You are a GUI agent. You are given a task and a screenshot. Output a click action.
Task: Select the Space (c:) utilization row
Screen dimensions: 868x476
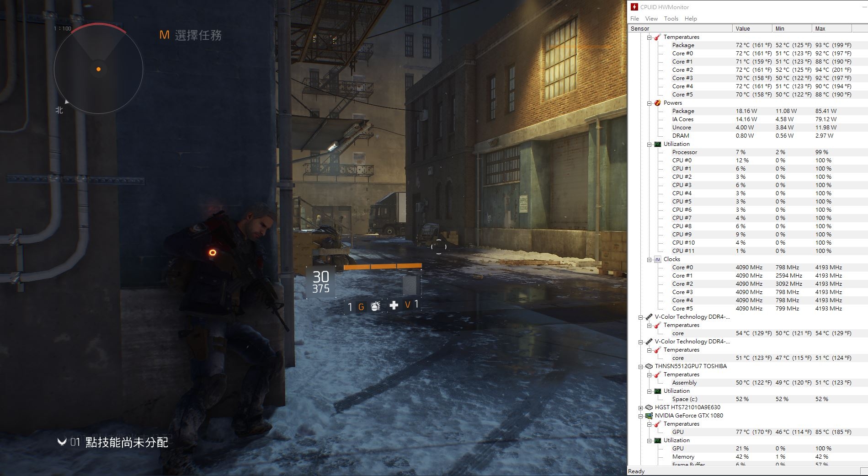coord(769,399)
